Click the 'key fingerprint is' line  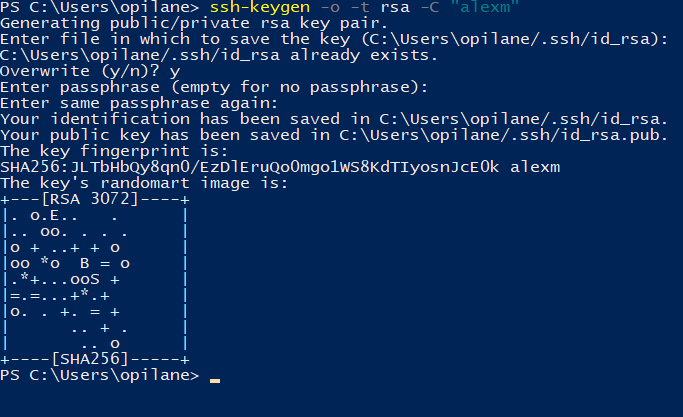point(114,152)
